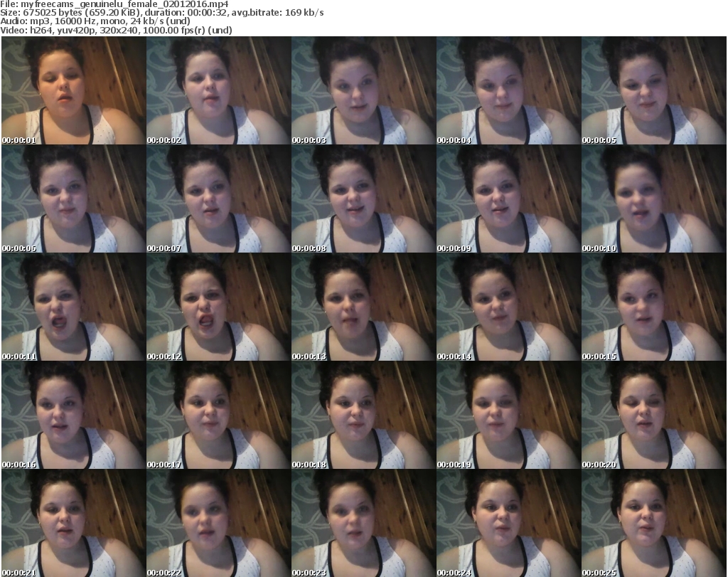Choose the frame marked 00:00:20
This screenshot has height=577, width=728.
tap(654, 415)
